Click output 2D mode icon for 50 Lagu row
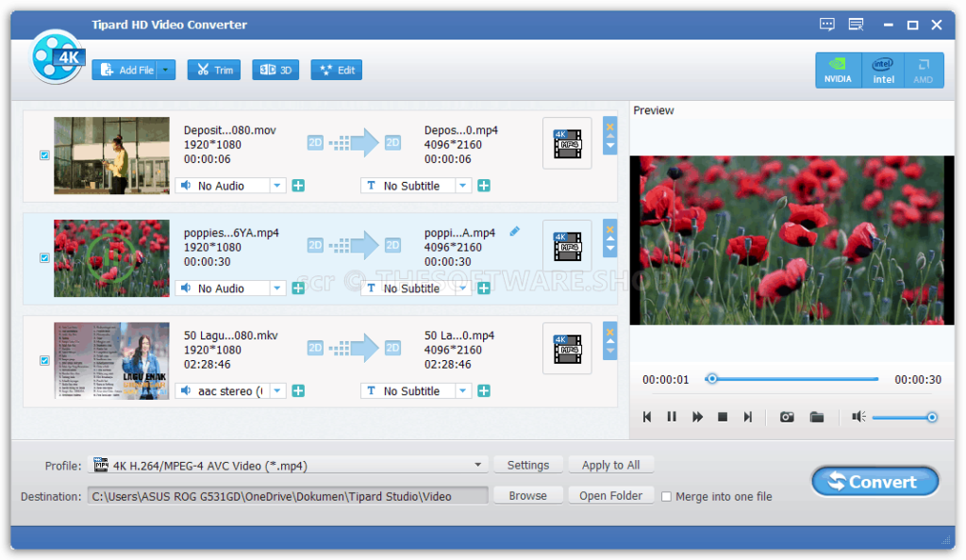 [392, 349]
